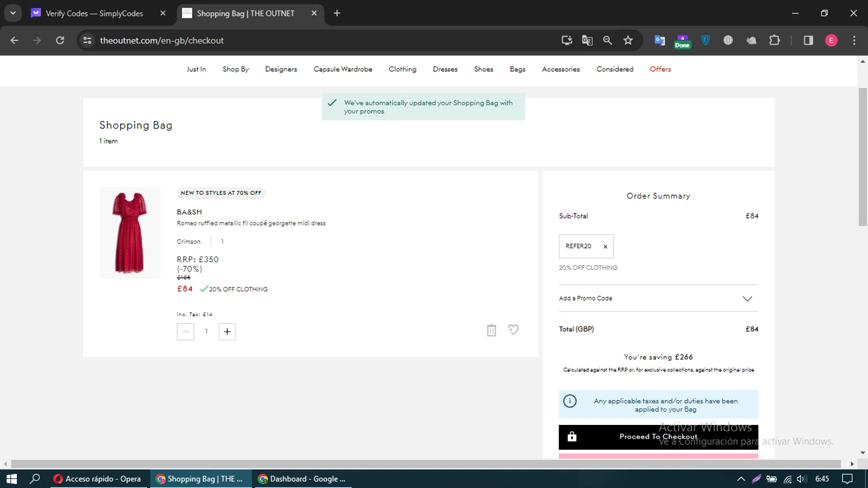Switch to Verify Codes SimplyCodes tab
The height and width of the screenshot is (488, 868).
point(94,13)
